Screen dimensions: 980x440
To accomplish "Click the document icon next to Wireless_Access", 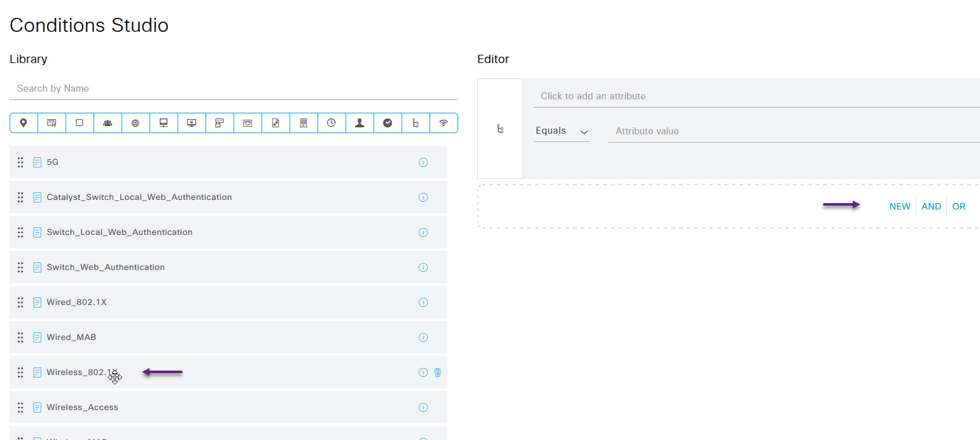I will tap(38, 408).
